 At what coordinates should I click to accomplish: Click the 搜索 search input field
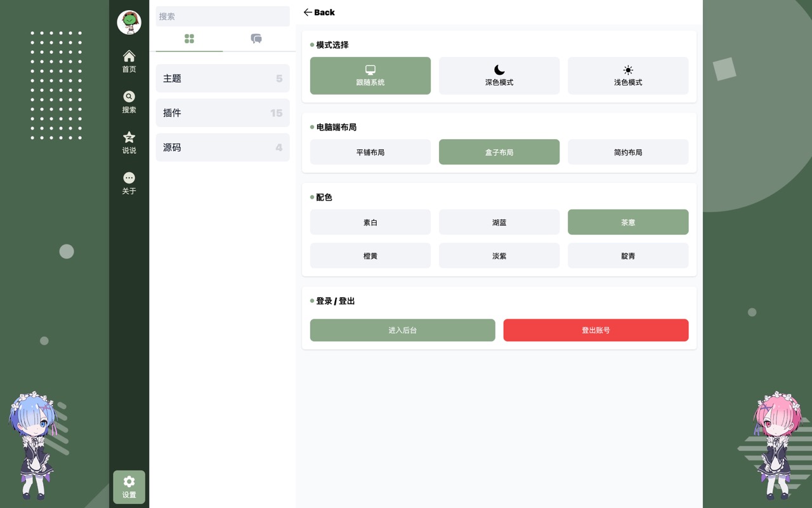[x=223, y=17]
